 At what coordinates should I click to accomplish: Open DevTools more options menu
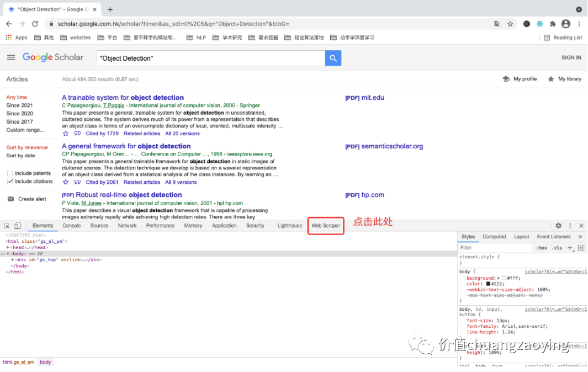570,226
